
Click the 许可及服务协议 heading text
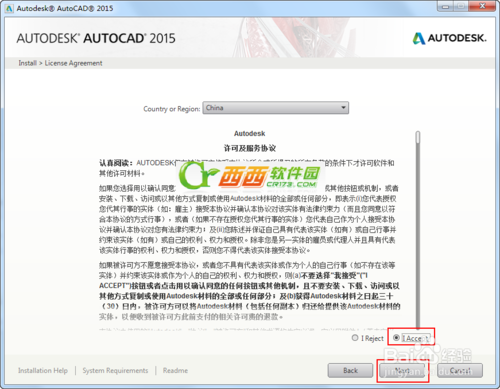pyautogui.click(x=250, y=148)
